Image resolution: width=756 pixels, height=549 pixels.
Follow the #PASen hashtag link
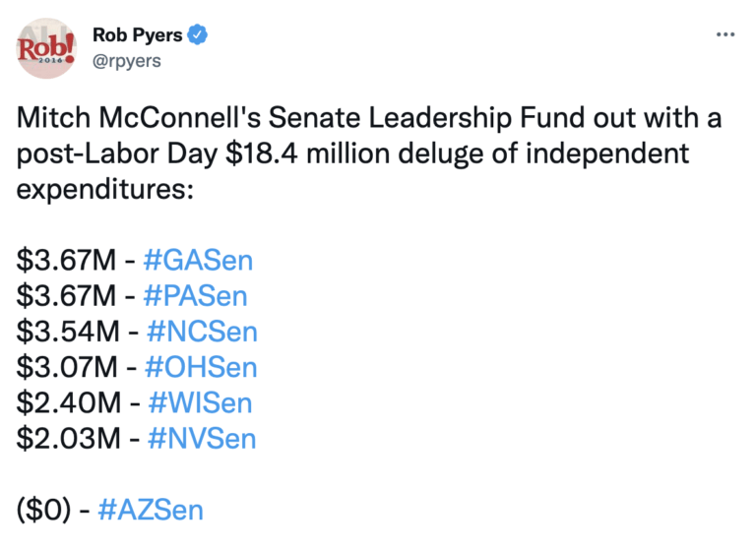196,296
